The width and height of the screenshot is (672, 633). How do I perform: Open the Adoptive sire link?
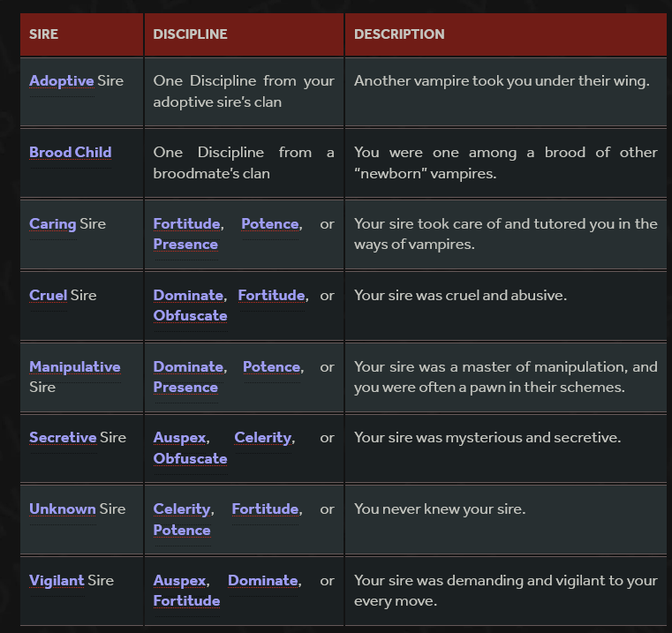[x=61, y=80]
